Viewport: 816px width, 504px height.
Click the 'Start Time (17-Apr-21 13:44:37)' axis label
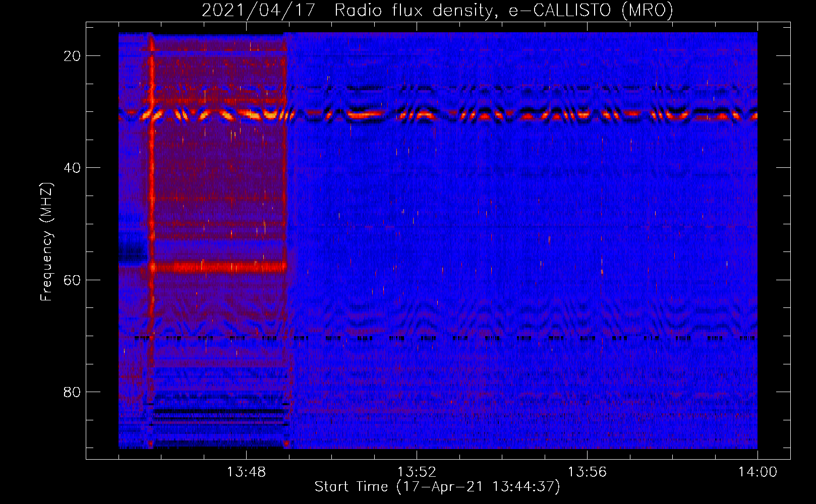(437, 487)
